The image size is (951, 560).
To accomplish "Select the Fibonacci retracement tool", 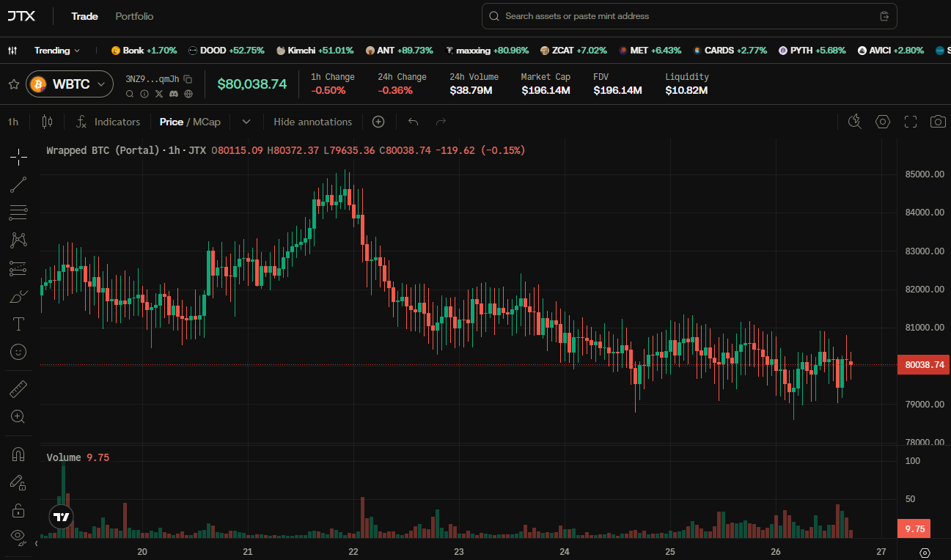I will (18, 213).
